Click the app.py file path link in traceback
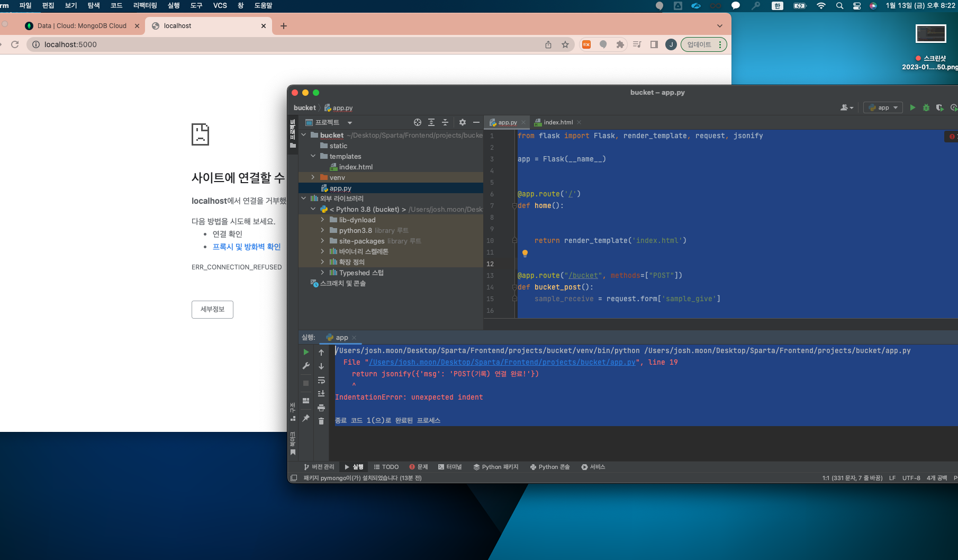958x560 pixels. point(502,363)
